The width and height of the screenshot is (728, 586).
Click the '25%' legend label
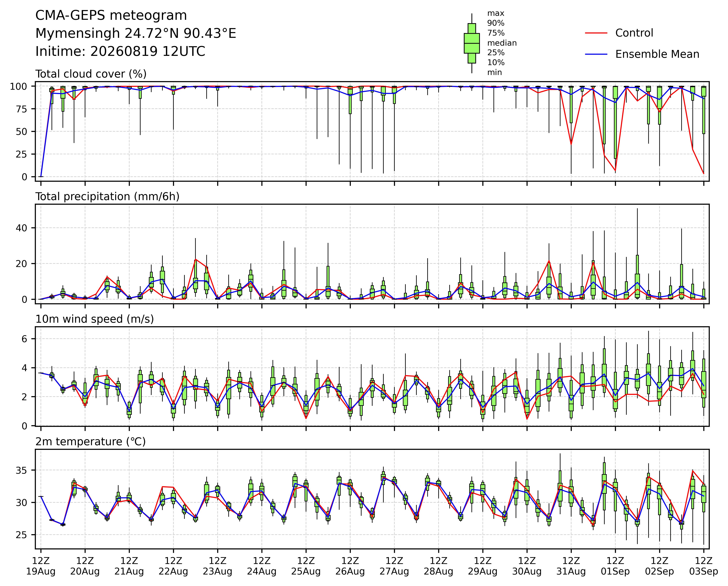(x=496, y=53)
